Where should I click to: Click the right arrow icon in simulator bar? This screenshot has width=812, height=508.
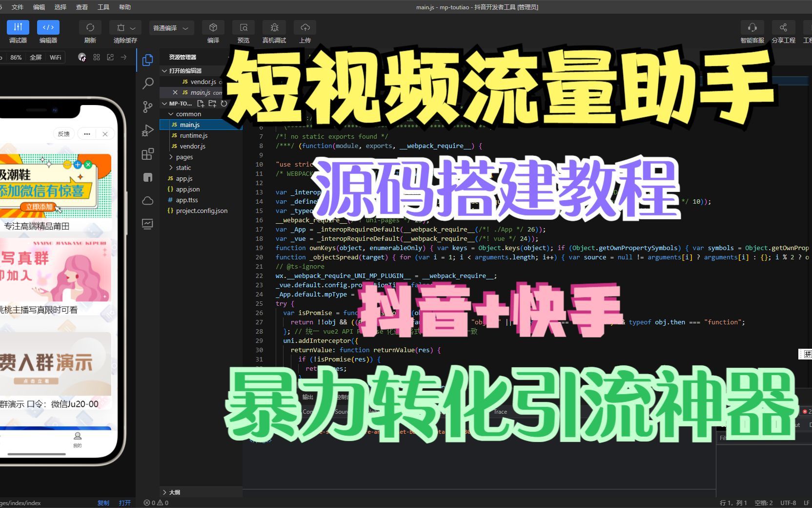[x=124, y=57]
